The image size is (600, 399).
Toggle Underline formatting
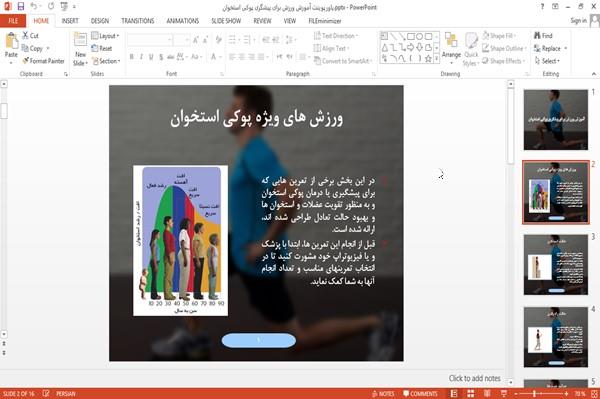pyautogui.click(x=151, y=57)
